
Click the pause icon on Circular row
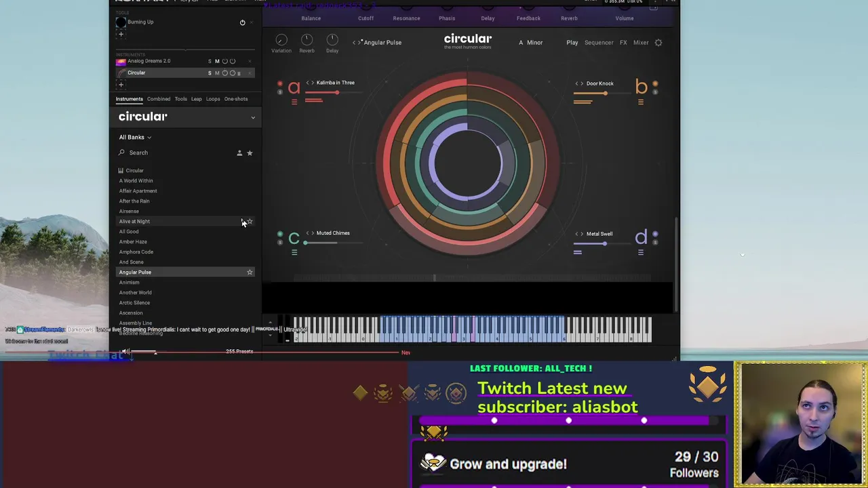coord(239,73)
